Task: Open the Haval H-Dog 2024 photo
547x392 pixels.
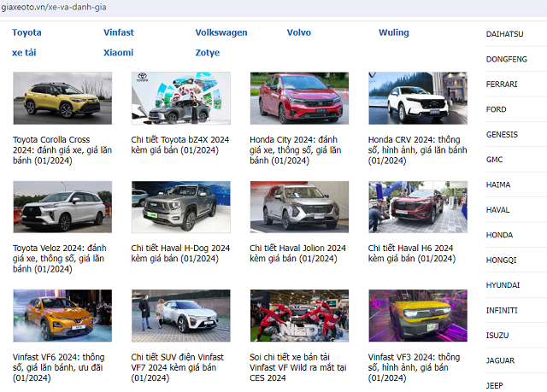Action: (180, 208)
